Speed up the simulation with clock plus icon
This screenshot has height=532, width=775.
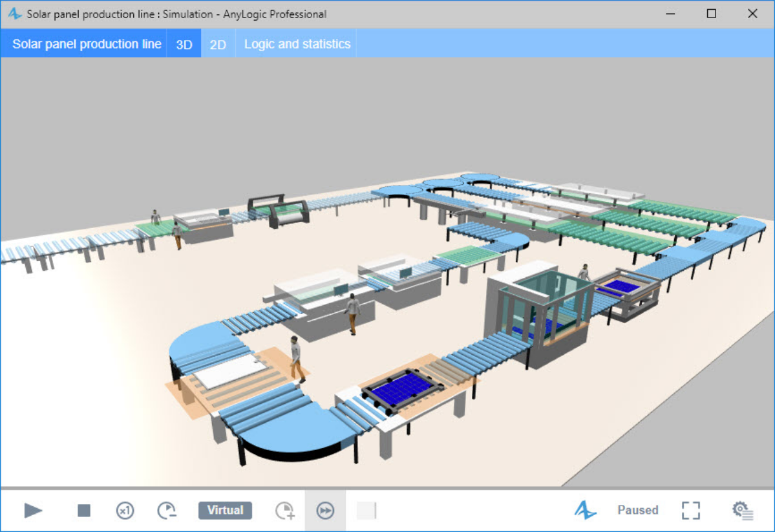click(285, 511)
